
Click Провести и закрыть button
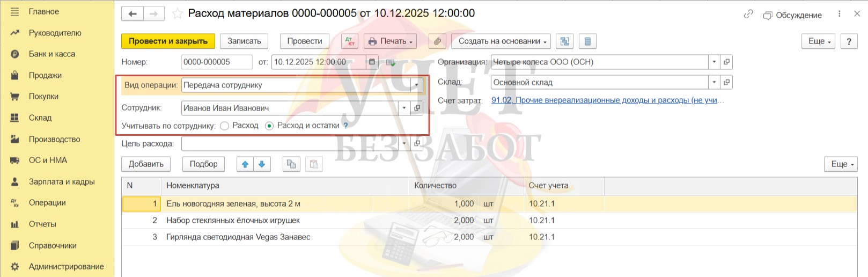pyautogui.click(x=168, y=41)
